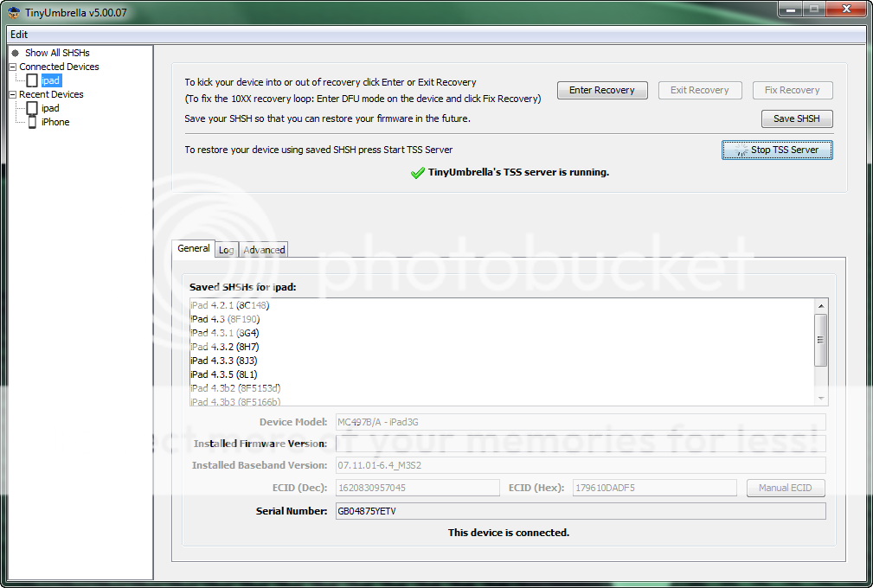Click the SHSH list scroll up arrow

[821, 306]
